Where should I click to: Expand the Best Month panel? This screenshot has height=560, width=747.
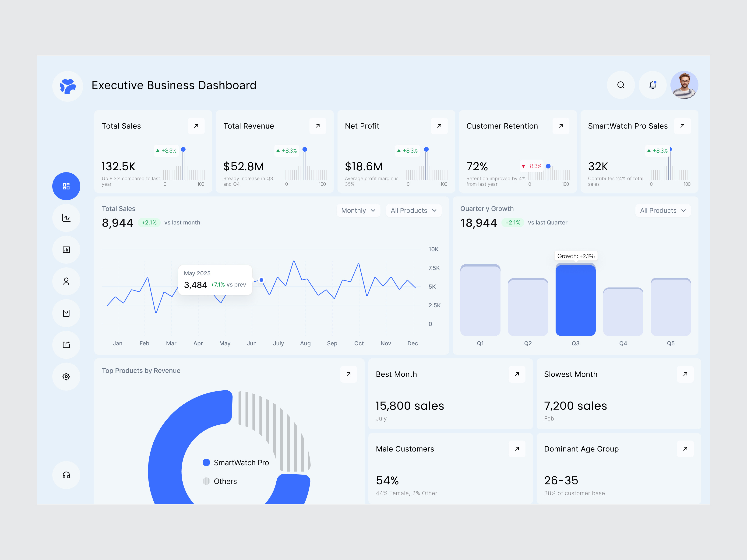(517, 374)
